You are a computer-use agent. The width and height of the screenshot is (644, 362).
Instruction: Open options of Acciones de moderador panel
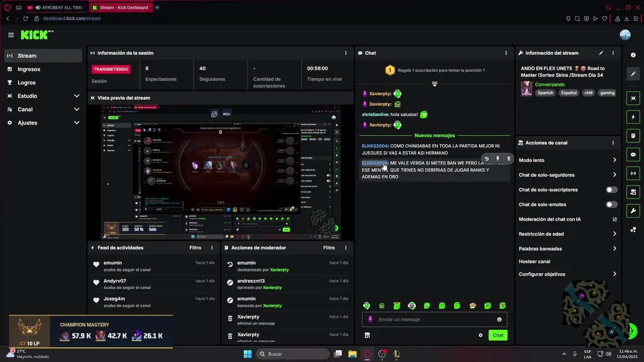click(x=346, y=248)
